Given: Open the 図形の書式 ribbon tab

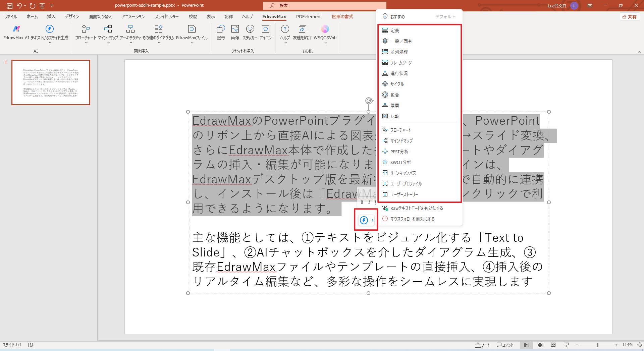Looking at the screenshot, I should click(x=342, y=16).
